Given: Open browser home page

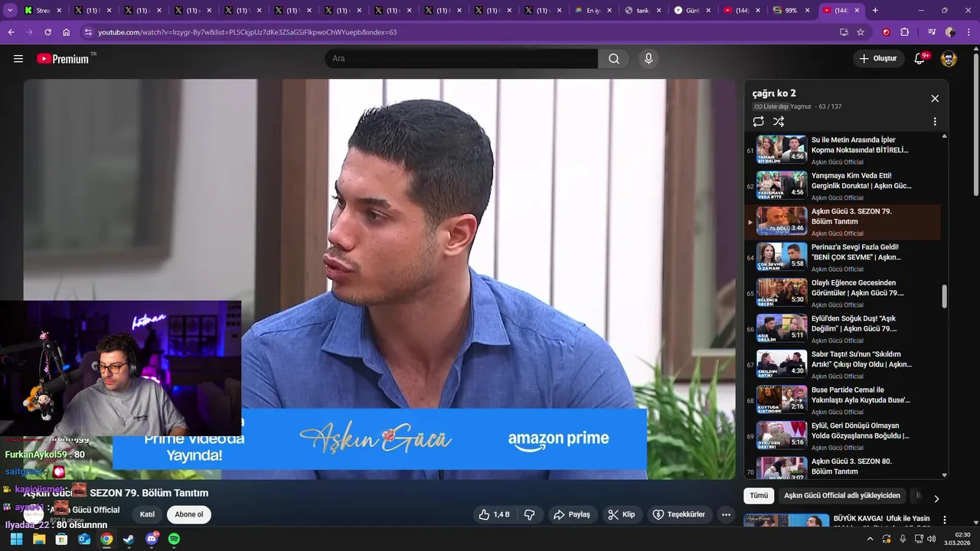Looking at the screenshot, I should (67, 32).
